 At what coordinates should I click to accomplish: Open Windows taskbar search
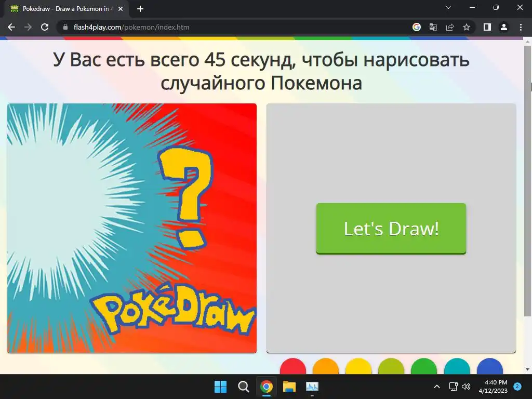[x=243, y=387]
